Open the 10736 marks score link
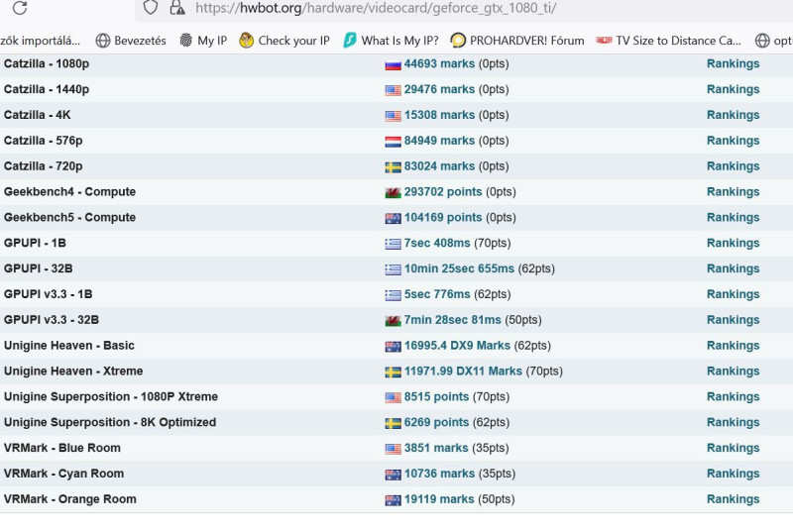 coord(439,474)
